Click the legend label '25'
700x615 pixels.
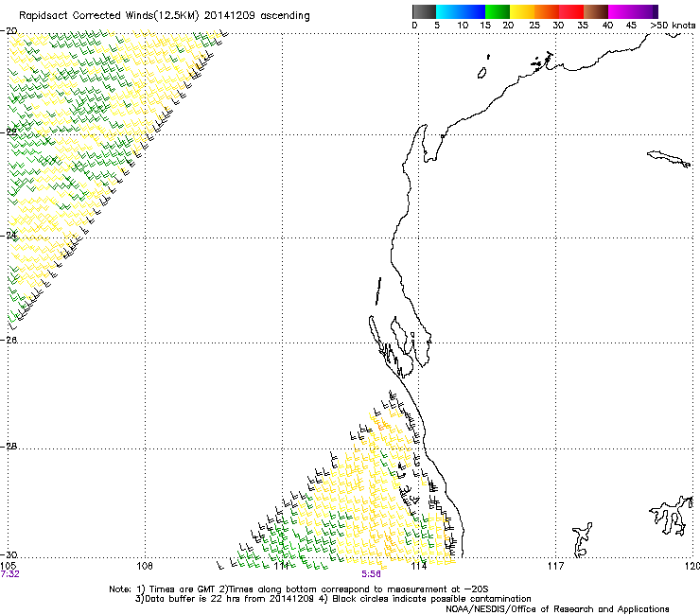click(x=534, y=26)
